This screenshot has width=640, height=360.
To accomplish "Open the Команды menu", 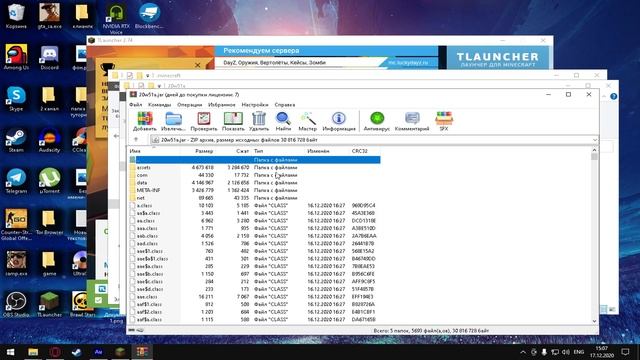I will (x=159, y=105).
